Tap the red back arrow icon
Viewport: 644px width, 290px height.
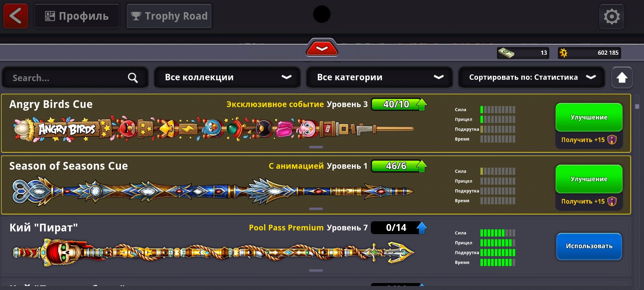click(x=16, y=16)
